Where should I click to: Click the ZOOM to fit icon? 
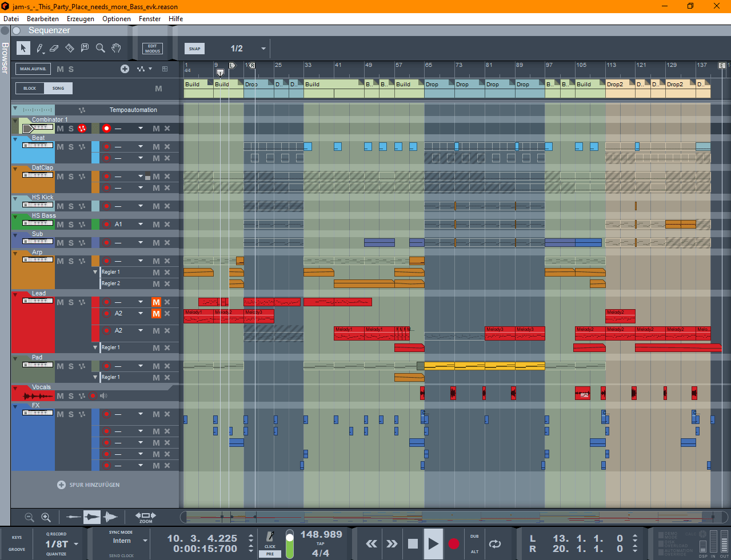pyautogui.click(x=146, y=517)
